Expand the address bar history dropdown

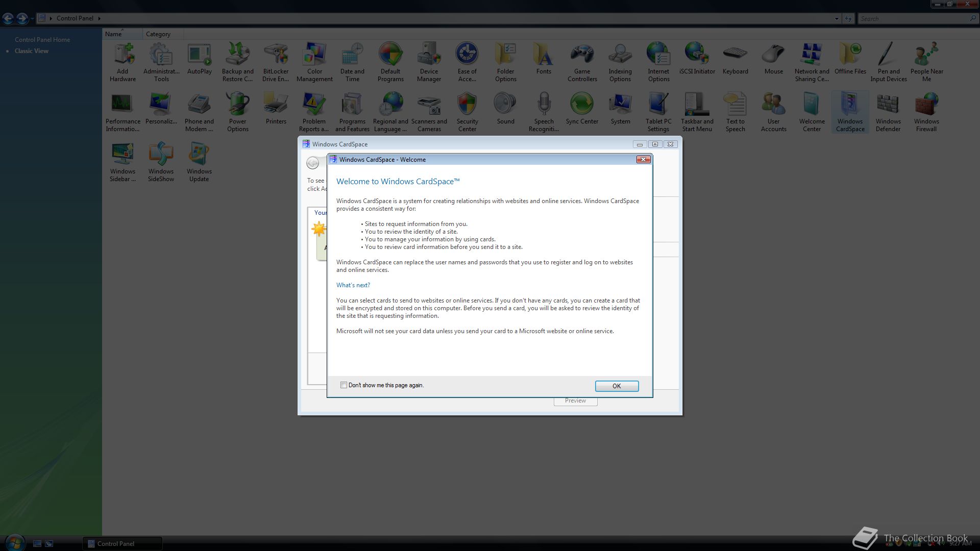pos(837,18)
